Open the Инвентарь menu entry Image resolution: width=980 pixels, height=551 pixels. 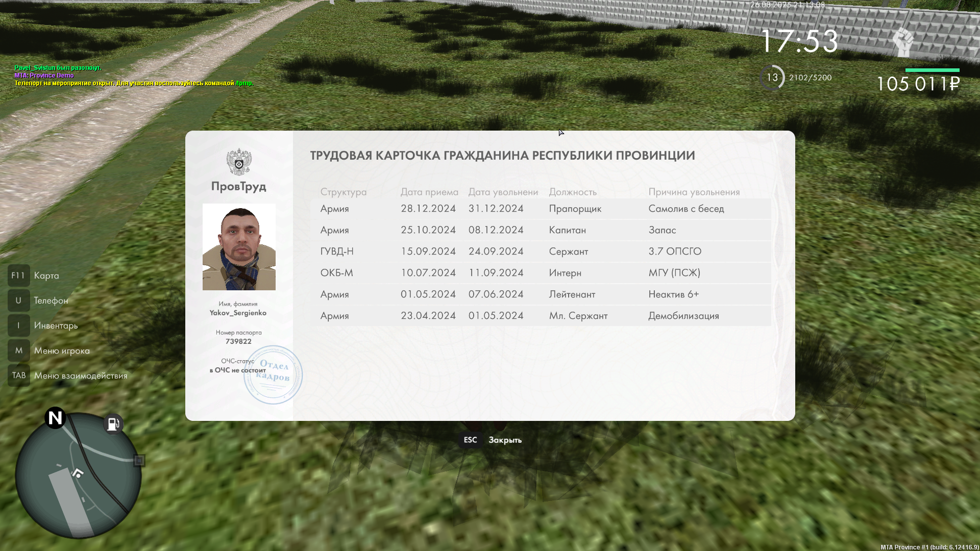pyautogui.click(x=56, y=325)
